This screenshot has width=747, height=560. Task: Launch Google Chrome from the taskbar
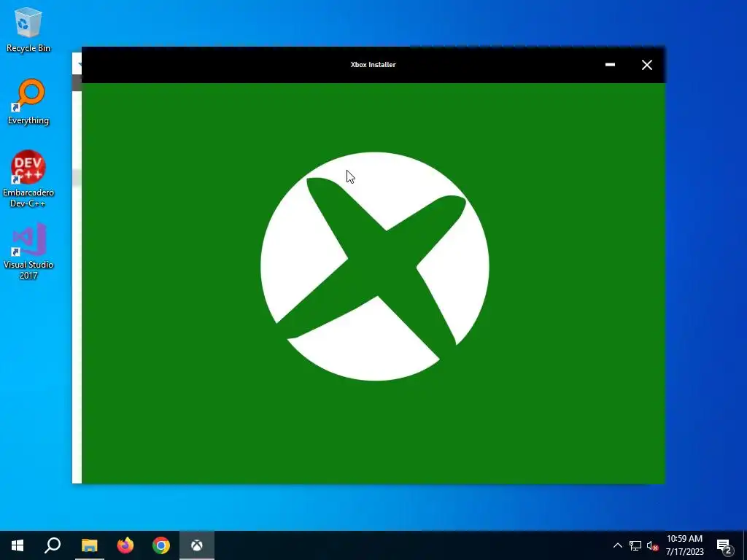161,545
